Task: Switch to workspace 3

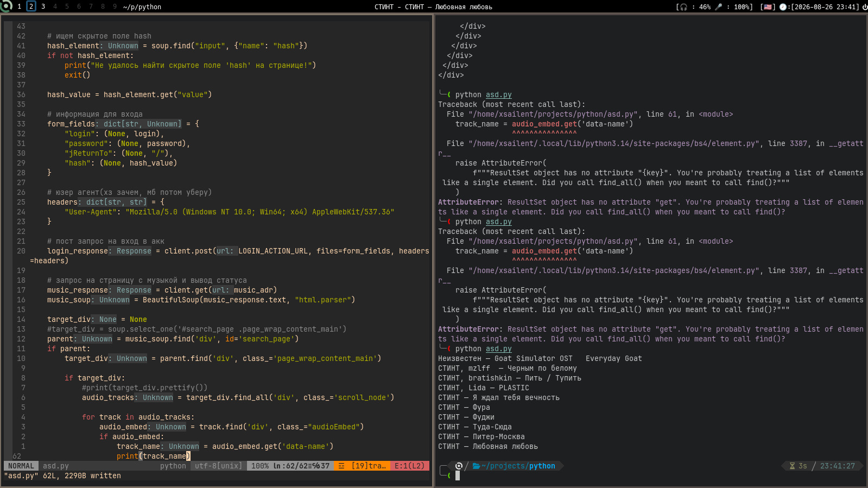Action: (43, 7)
